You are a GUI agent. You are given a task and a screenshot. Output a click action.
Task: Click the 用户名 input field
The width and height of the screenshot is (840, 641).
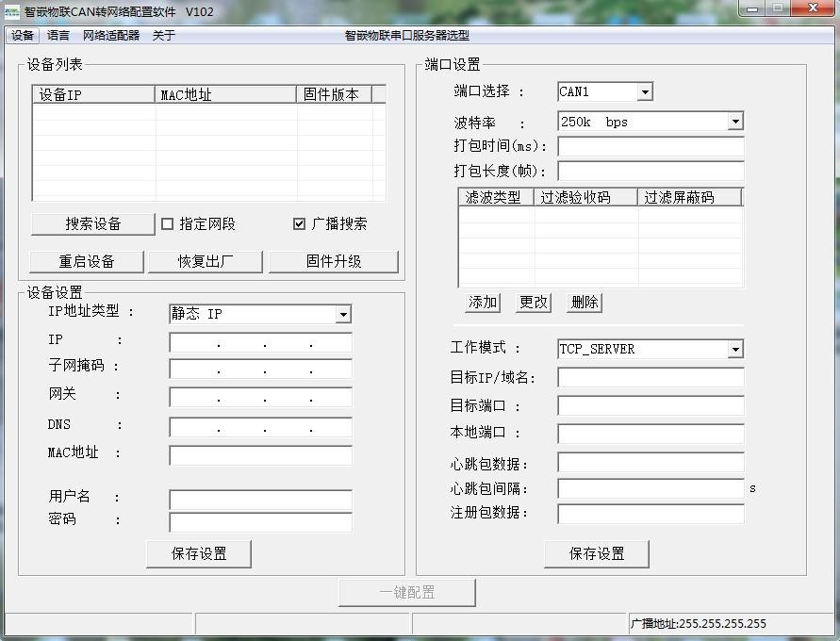coord(260,499)
